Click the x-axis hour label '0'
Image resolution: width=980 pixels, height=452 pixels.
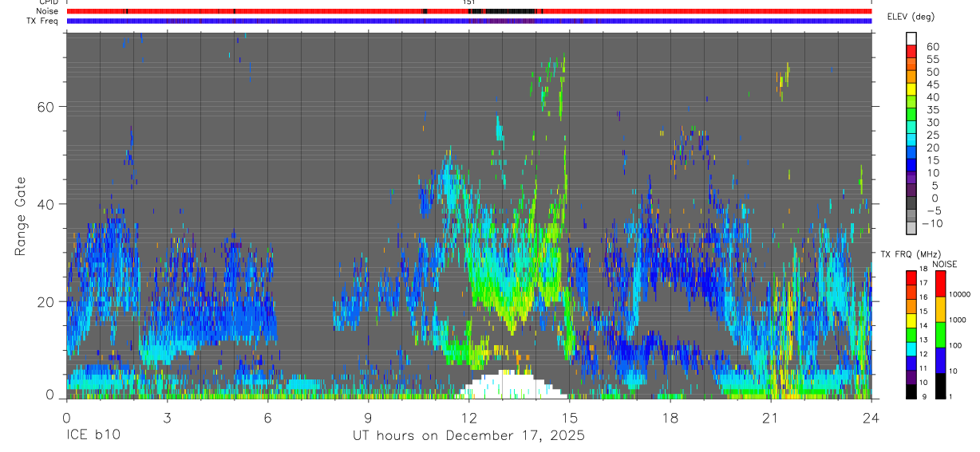point(66,418)
